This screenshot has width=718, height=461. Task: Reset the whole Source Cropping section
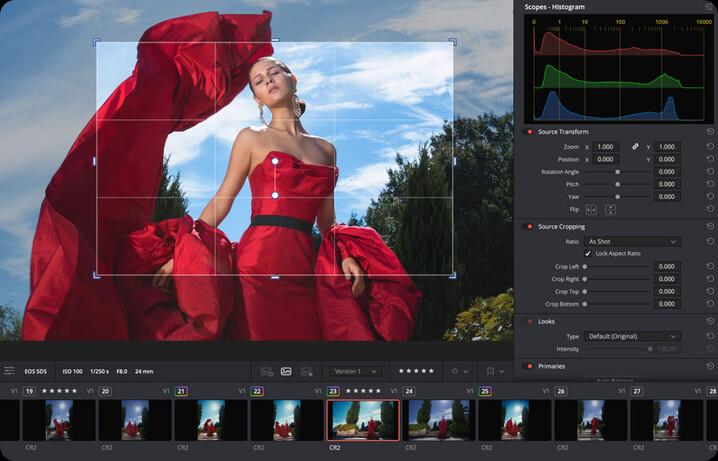click(710, 227)
